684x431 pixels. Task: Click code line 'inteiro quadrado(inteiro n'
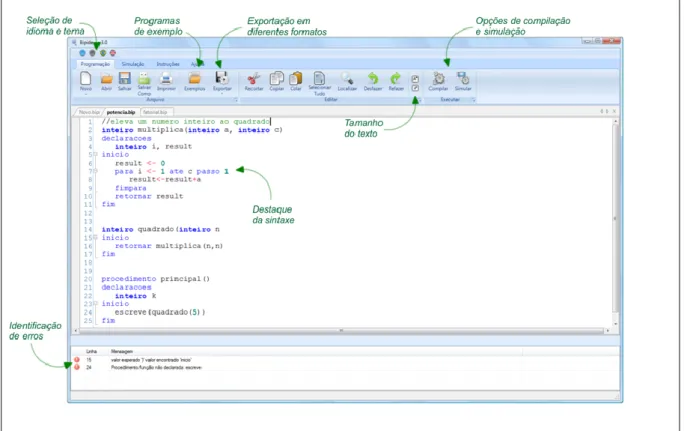pos(161,229)
